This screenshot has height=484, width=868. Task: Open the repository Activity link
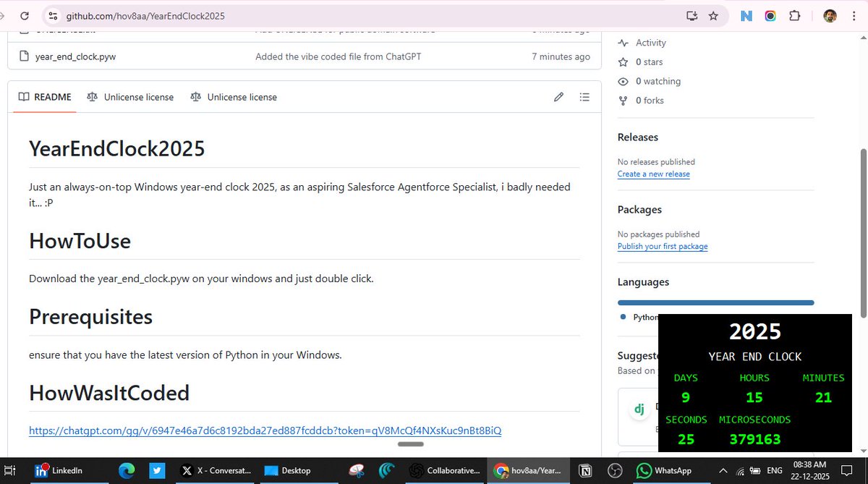(x=642, y=43)
